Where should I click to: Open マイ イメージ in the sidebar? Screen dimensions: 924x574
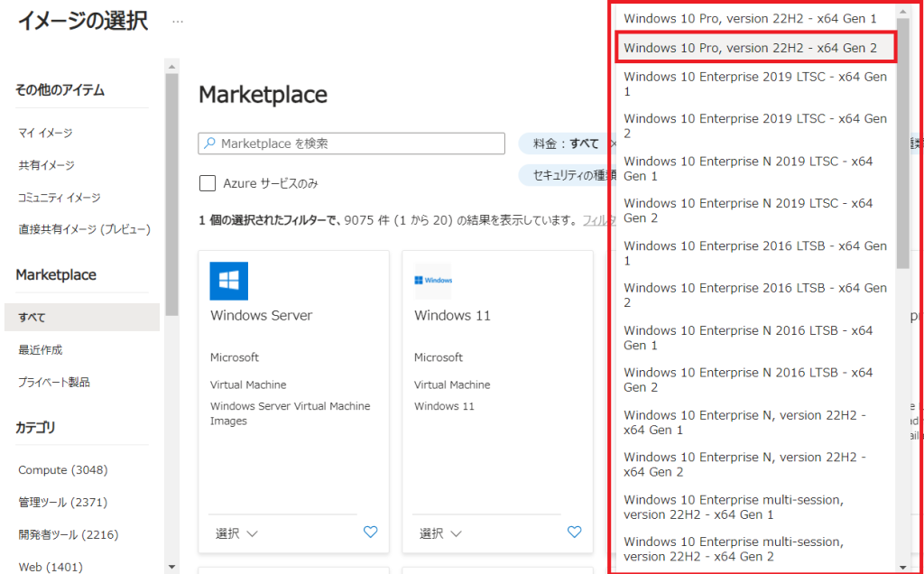pos(45,134)
